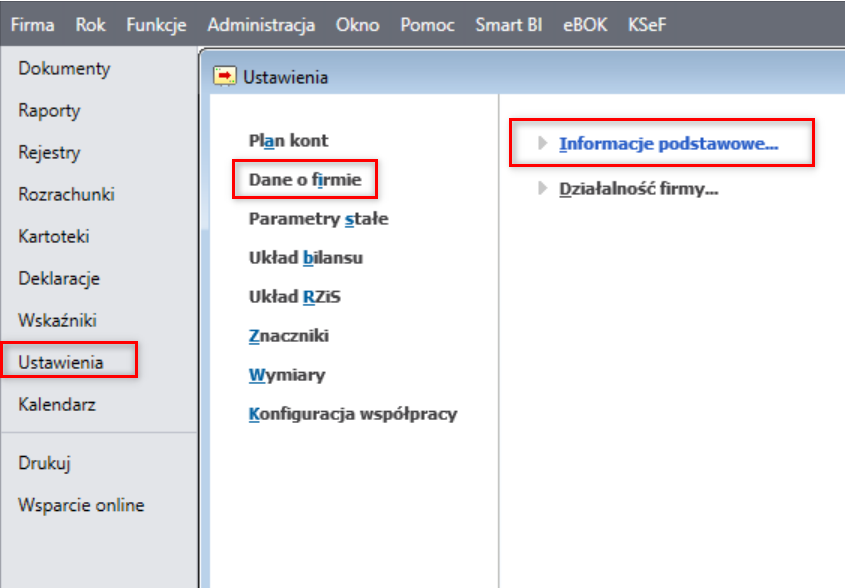Open the Administracja menu
This screenshot has height=588, width=845.
[x=261, y=25]
